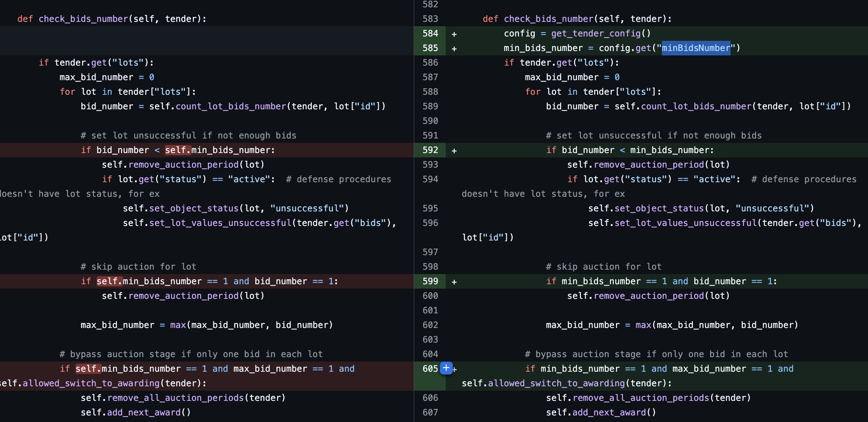The image size is (868, 422).
Task: Click the "active" string on line 594
Action: coord(714,179)
